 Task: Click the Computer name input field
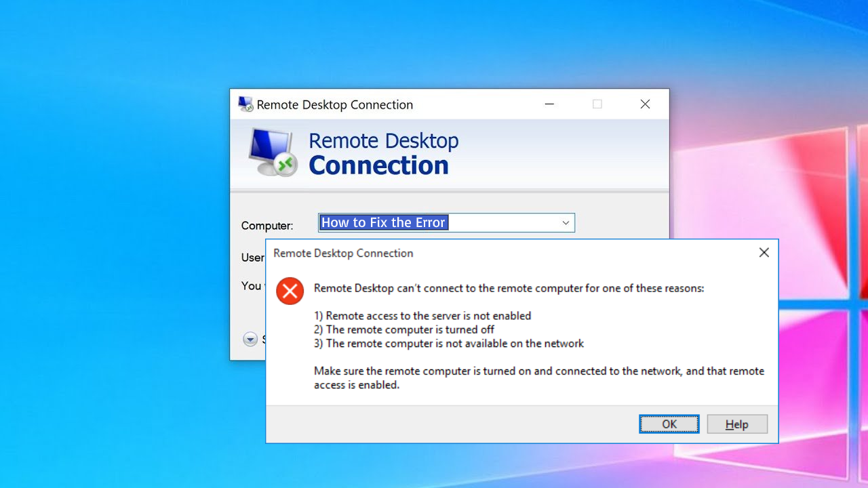point(447,223)
